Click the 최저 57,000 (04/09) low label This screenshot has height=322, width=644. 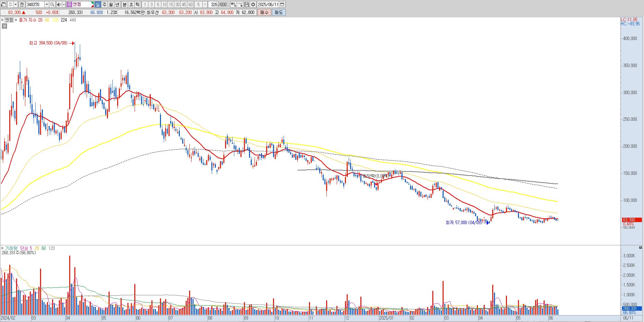tap(464, 222)
